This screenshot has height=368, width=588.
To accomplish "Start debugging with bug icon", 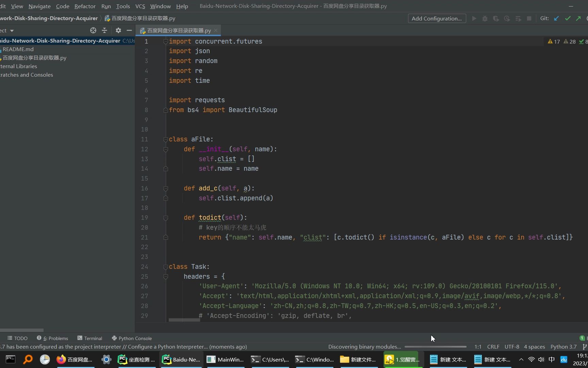I will [485, 18].
